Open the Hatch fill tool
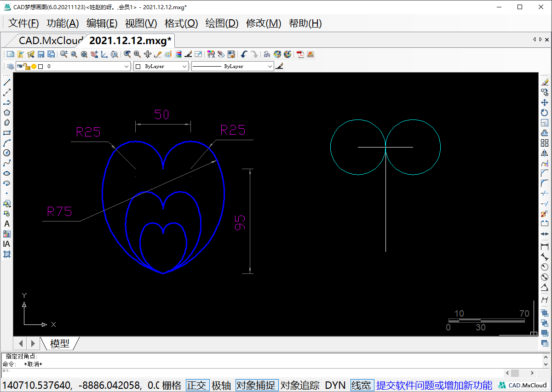The image size is (552, 392). click(x=7, y=254)
